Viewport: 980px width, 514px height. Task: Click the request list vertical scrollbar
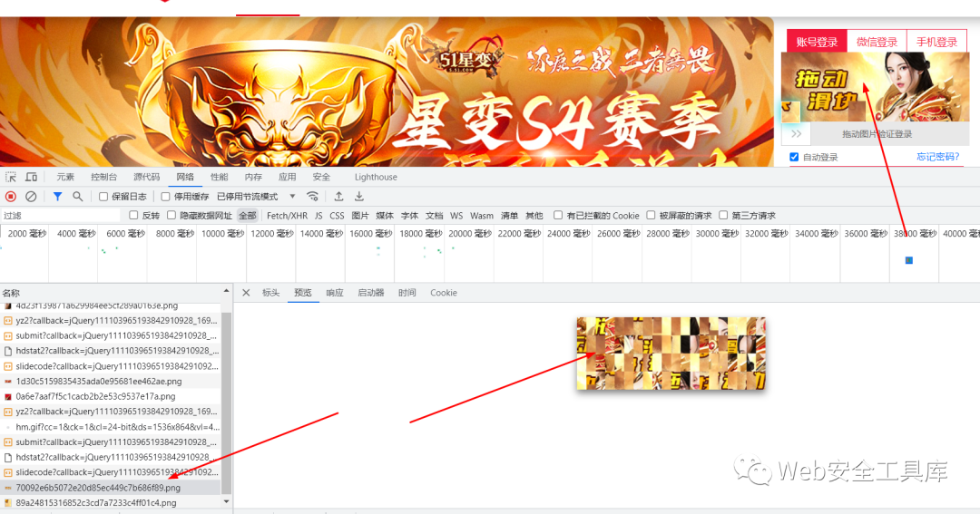tap(226, 402)
